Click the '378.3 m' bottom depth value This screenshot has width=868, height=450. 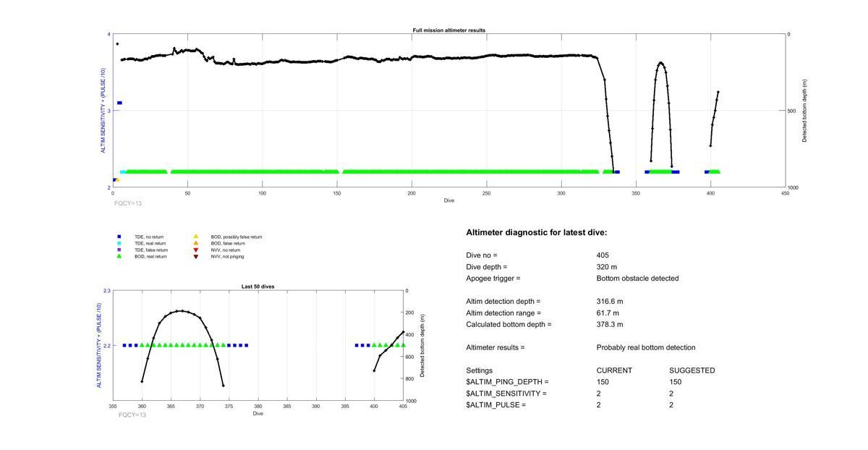(610, 325)
